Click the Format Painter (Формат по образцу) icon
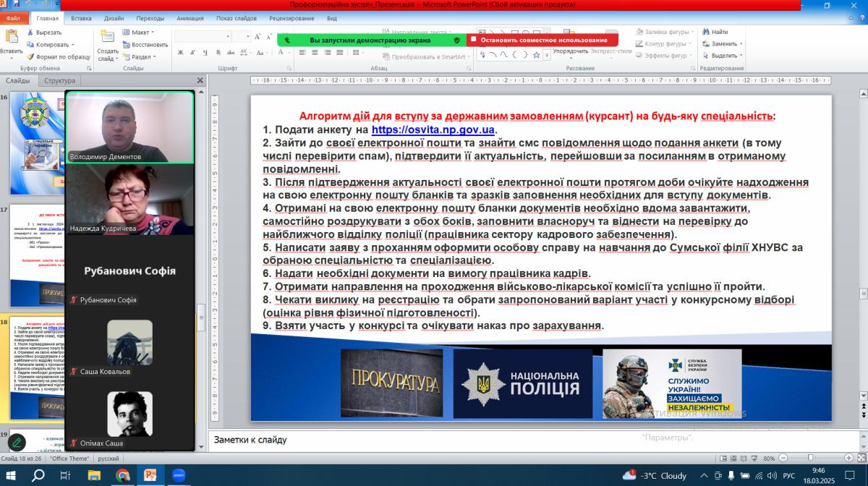868x486 pixels. (x=30, y=56)
